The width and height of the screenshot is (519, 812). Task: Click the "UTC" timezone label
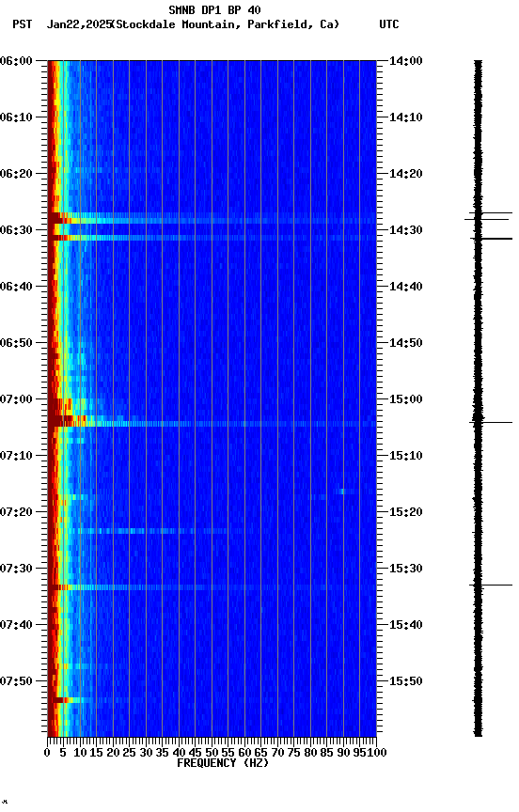click(389, 24)
